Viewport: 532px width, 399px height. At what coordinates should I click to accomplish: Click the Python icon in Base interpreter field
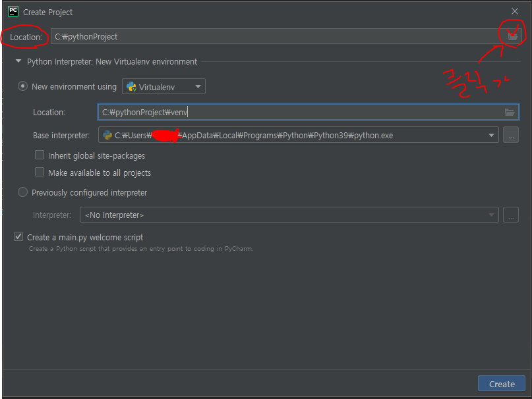[x=107, y=135]
